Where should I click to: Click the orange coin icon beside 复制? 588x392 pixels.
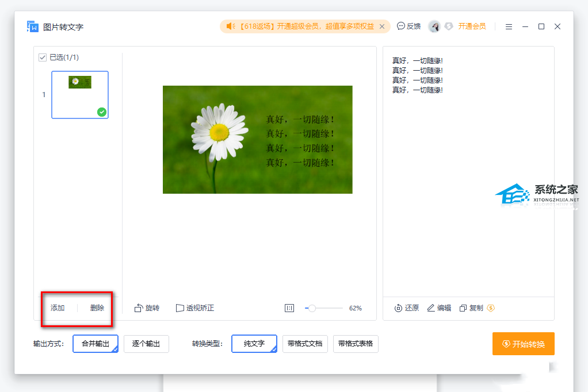tap(491, 308)
